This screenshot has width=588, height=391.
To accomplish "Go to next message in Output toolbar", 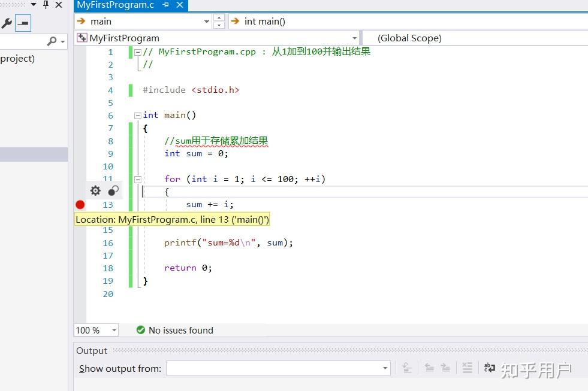I will click(x=447, y=368).
